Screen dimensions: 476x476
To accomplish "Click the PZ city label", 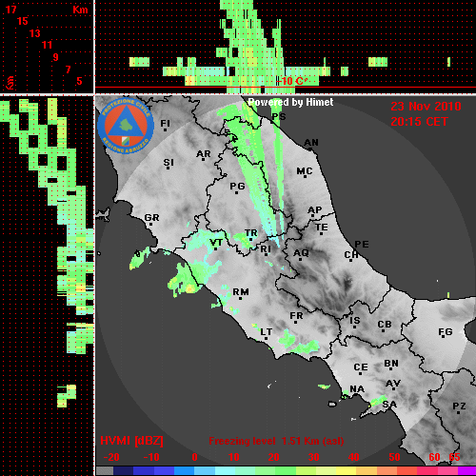I will 459,406.
